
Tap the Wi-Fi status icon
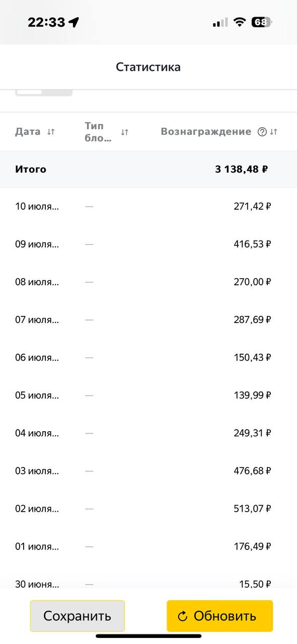coord(240,22)
